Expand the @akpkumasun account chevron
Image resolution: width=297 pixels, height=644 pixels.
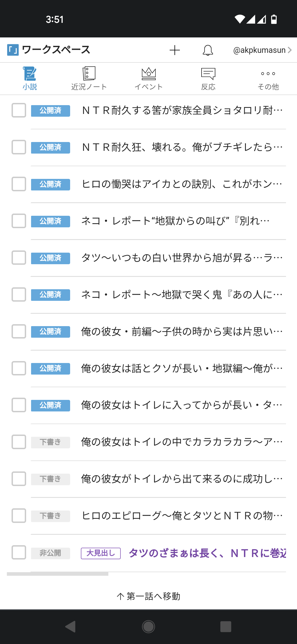pyautogui.click(x=290, y=50)
